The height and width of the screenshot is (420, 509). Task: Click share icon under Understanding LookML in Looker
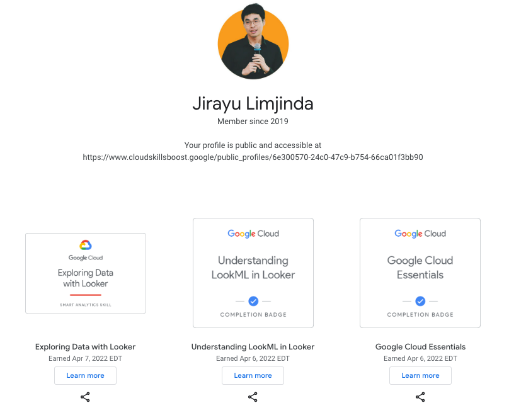pos(253,397)
